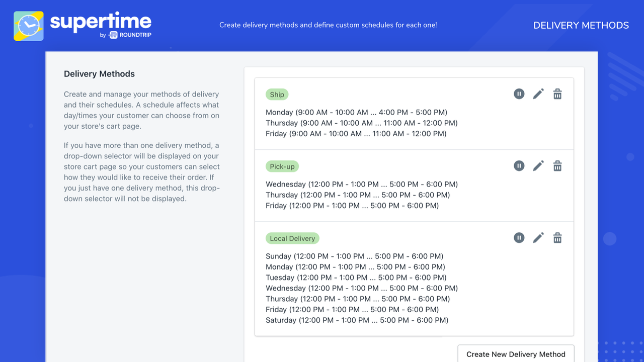Delete the Ship delivery method
Viewport: 644px width, 362px height.
(x=557, y=94)
